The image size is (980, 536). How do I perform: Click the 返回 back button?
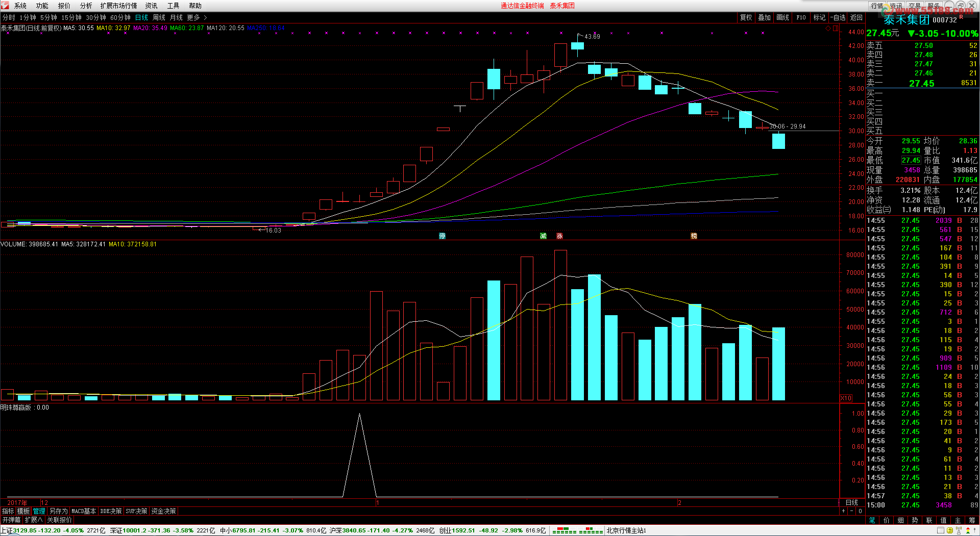pos(856,17)
